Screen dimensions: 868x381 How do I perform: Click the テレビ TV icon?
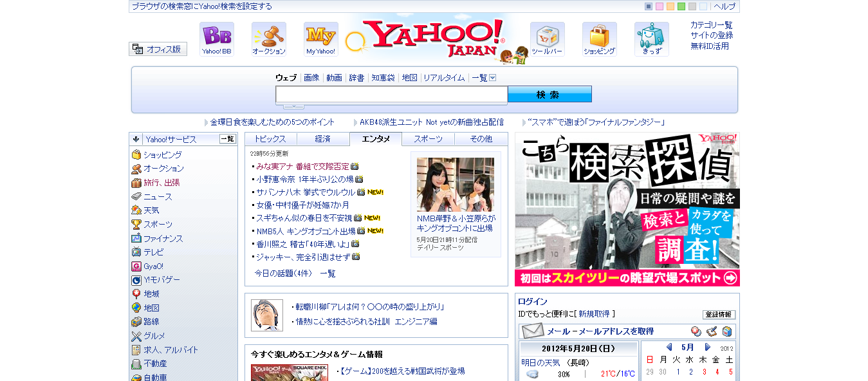point(136,252)
